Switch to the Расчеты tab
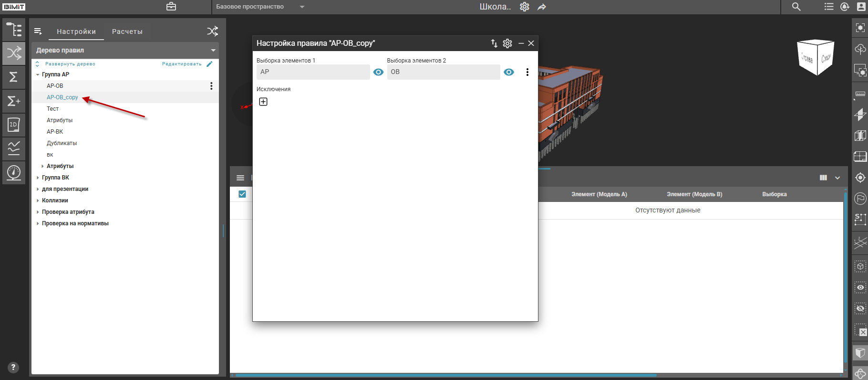This screenshot has width=868, height=380. [127, 32]
